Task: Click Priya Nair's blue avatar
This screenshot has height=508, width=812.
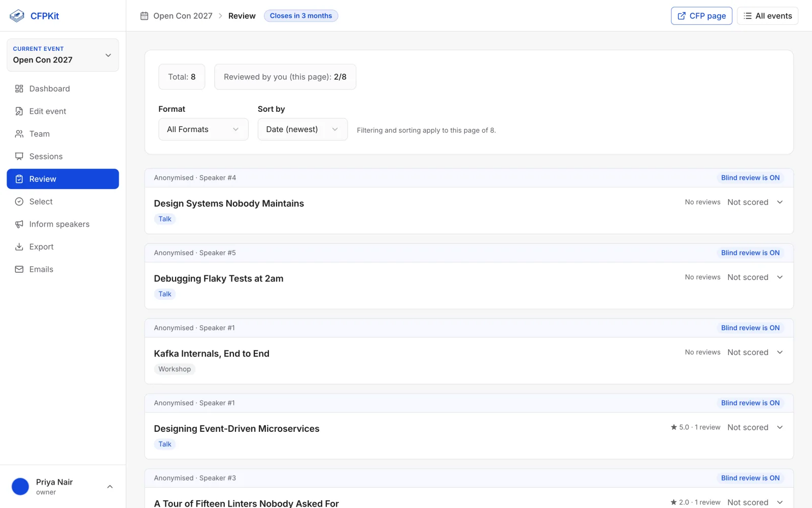Action: [20, 486]
